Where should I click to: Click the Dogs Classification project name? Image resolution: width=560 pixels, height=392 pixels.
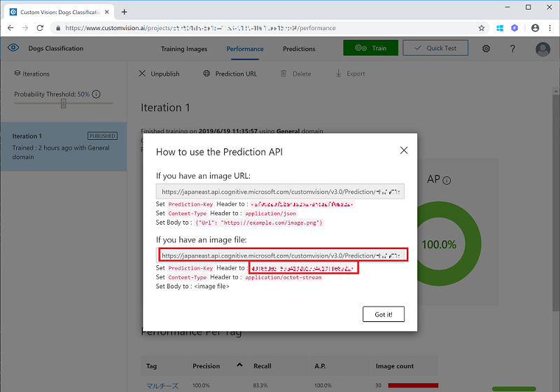point(56,48)
